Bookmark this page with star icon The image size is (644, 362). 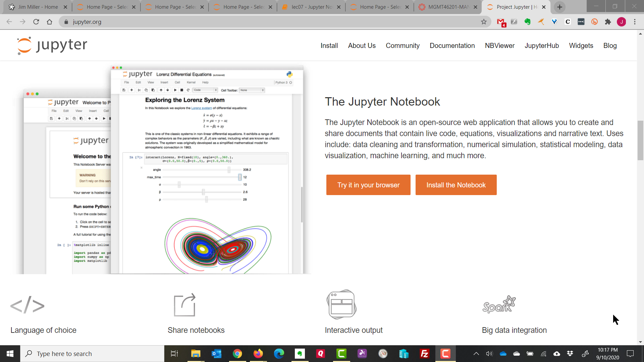(x=484, y=22)
